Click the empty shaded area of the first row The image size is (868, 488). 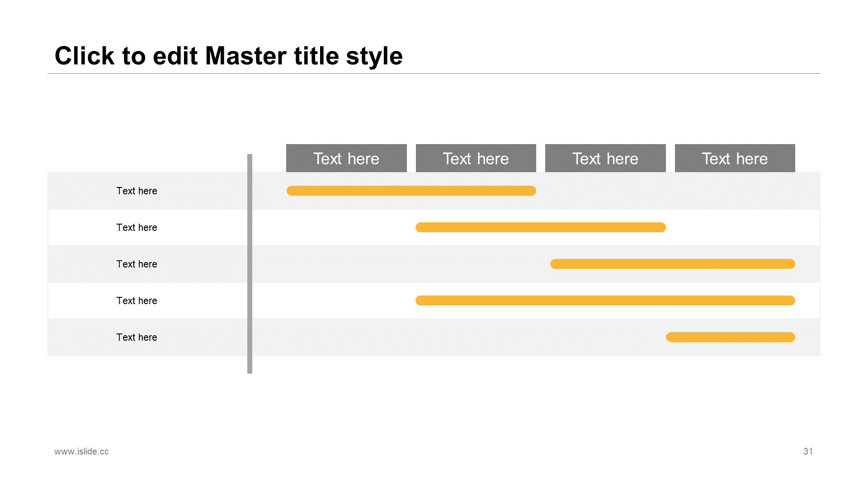[x=678, y=191]
